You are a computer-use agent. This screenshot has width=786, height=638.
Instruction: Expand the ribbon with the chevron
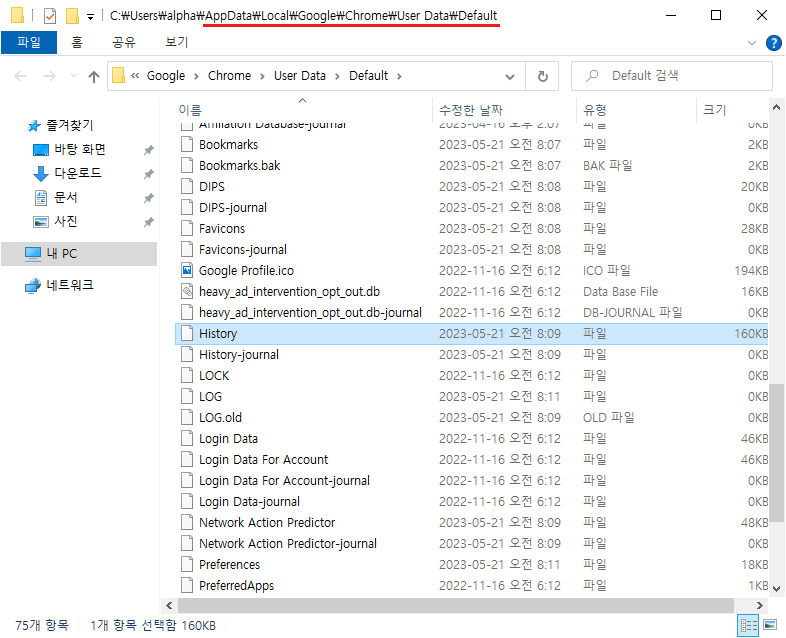[751, 43]
